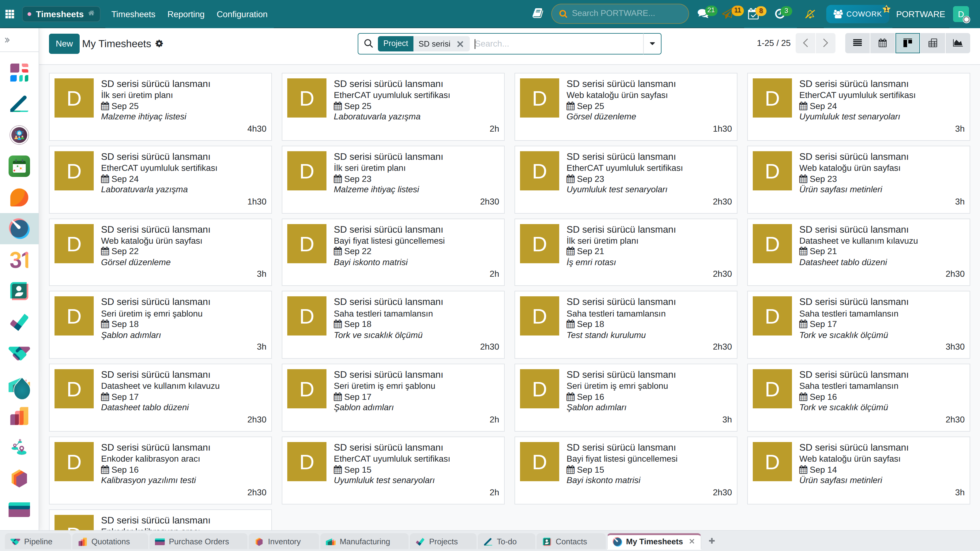Open Sep 22 Bayi iskonto matrisi card
The height and width of the screenshot is (551, 980).
coord(393,252)
